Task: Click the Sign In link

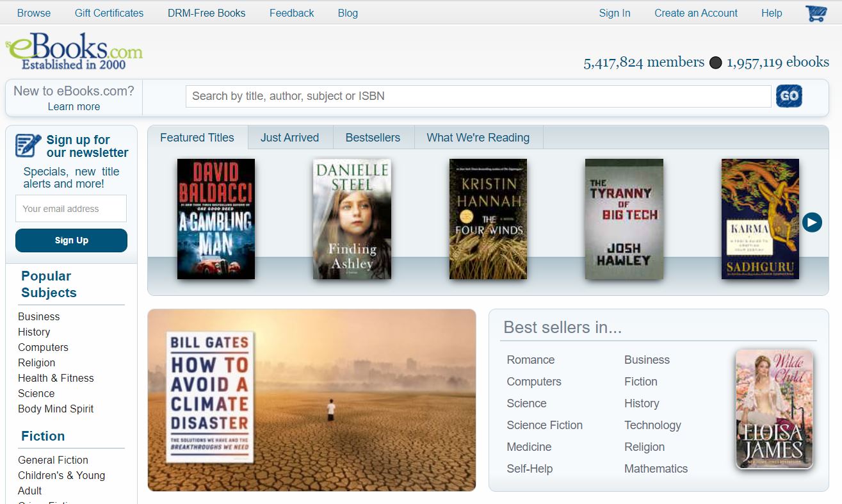Action: (x=613, y=13)
